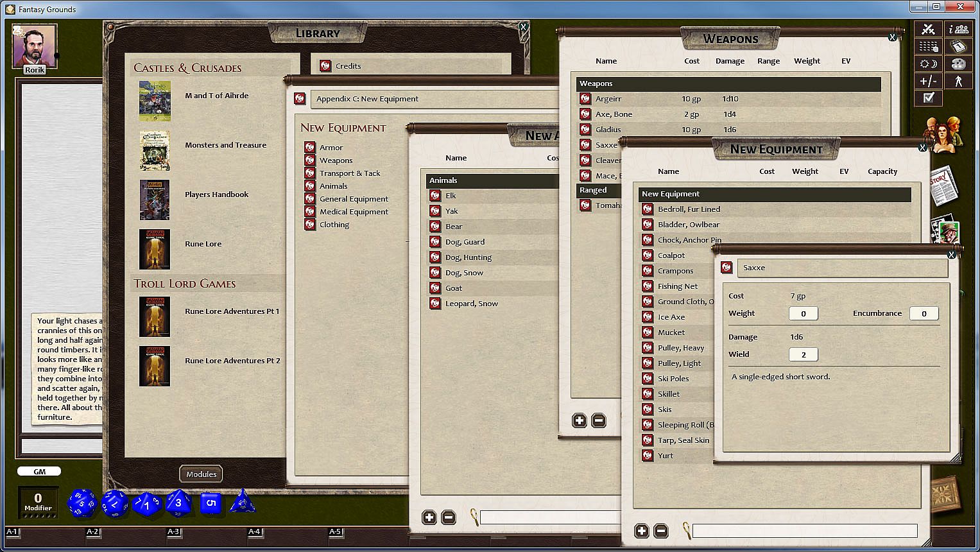This screenshot has height=552, width=980.
Task: Click the sun and moon lighting icon
Action: [x=928, y=64]
